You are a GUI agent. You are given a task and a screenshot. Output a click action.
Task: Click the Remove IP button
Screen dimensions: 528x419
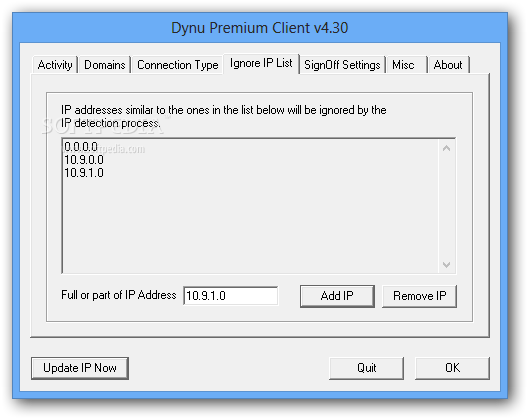click(x=420, y=296)
